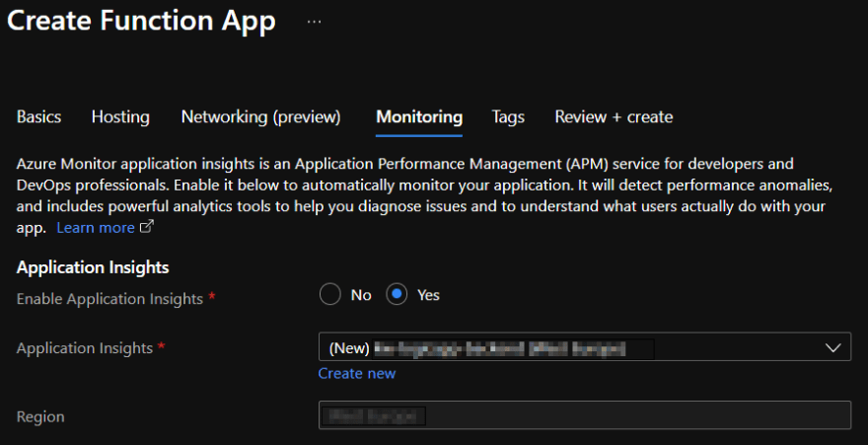This screenshot has width=868, height=445.
Task: Open the ellipsis menu beside Create Function App
Action: (x=314, y=22)
